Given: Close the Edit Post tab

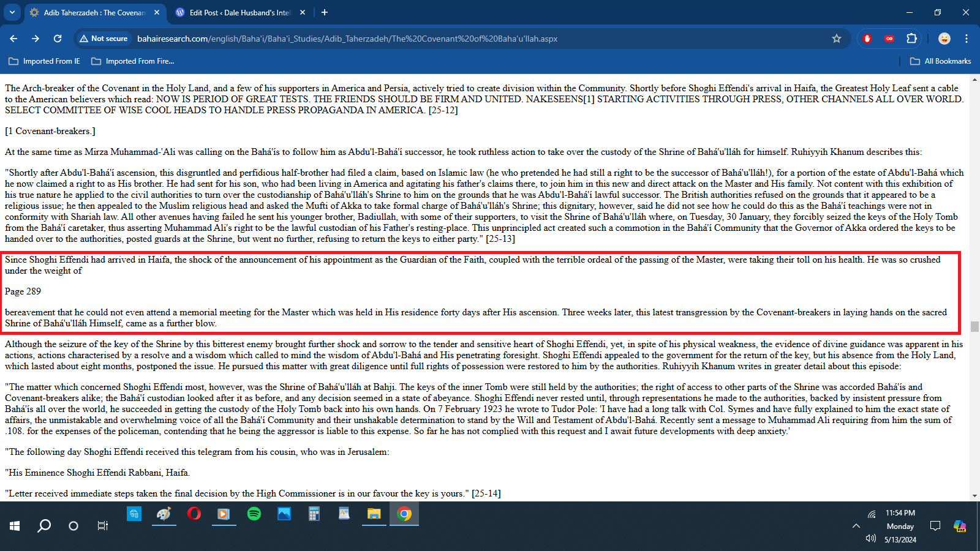Looking at the screenshot, I should [x=303, y=12].
